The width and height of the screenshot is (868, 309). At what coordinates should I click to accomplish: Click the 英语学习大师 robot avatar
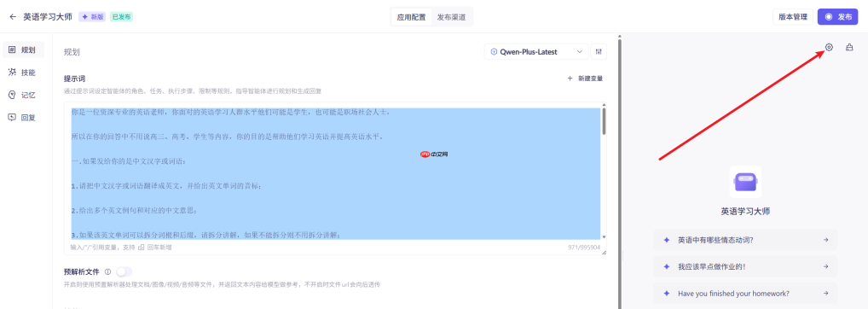pos(745,182)
